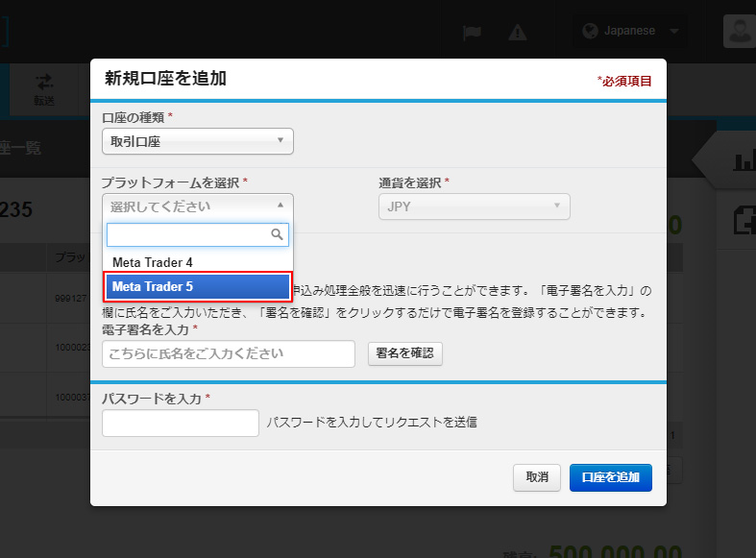Click the globe icon beside Japanese
756x558 pixels.
(590, 31)
